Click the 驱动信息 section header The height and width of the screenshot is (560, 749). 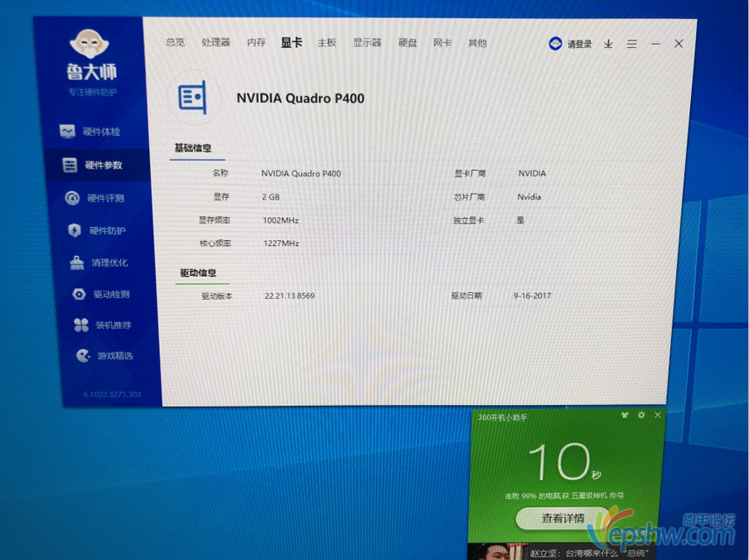[x=198, y=273]
